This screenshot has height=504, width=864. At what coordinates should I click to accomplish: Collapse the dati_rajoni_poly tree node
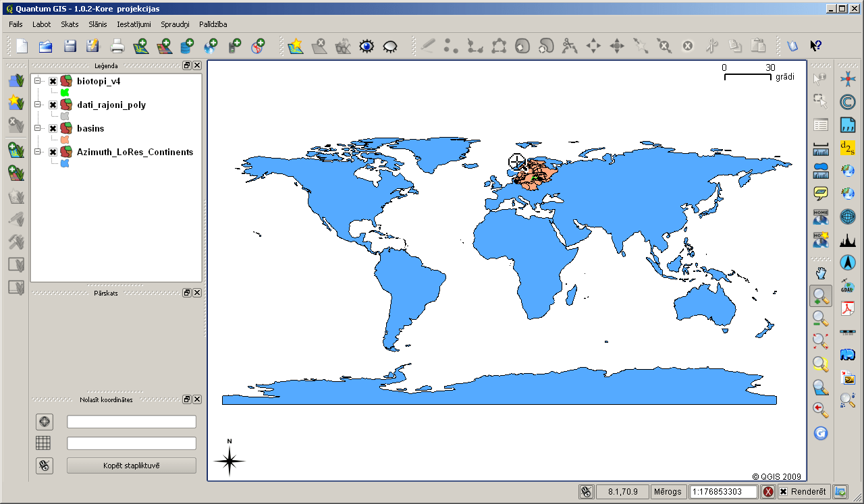tap(38, 105)
